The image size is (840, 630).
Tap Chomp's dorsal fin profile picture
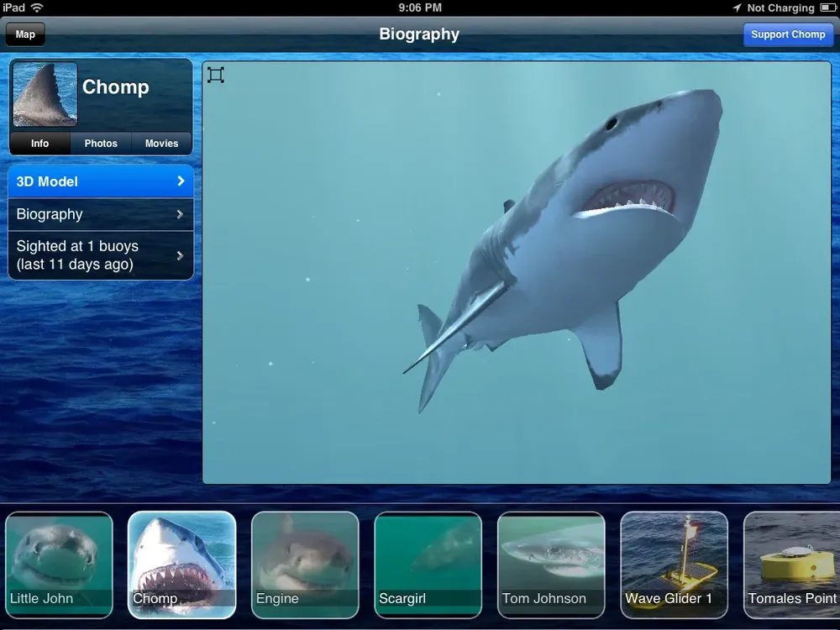coord(45,94)
